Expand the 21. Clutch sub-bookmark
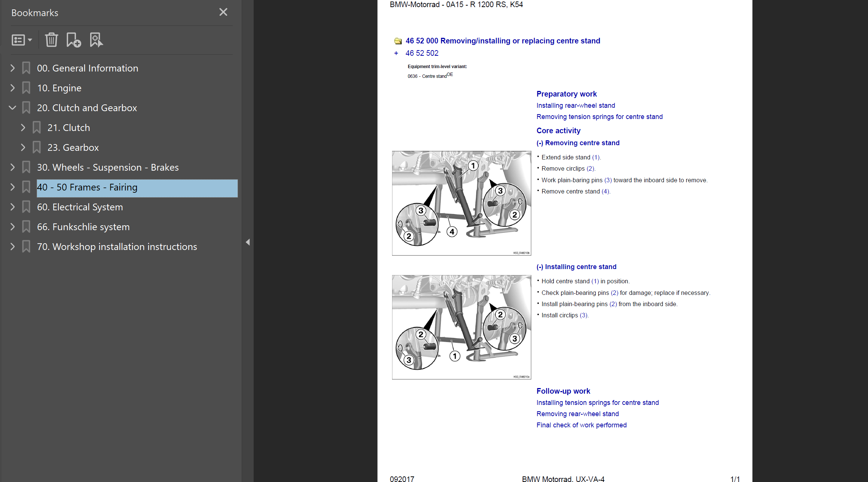 (x=23, y=128)
